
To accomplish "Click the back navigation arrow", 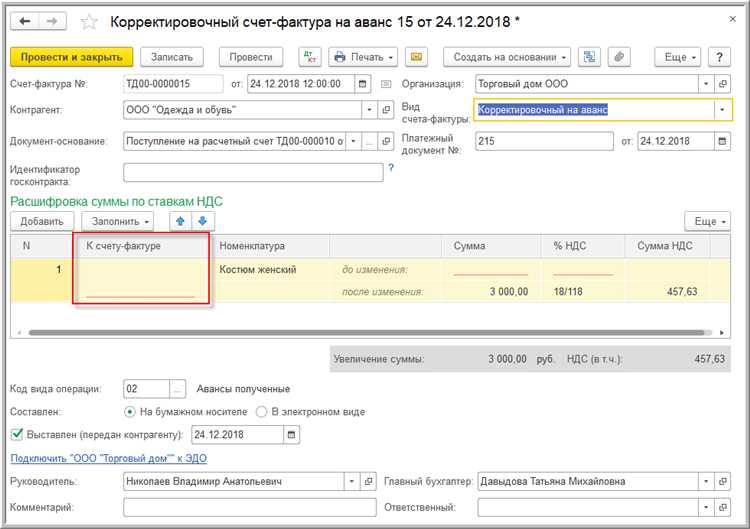I will point(25,21).
